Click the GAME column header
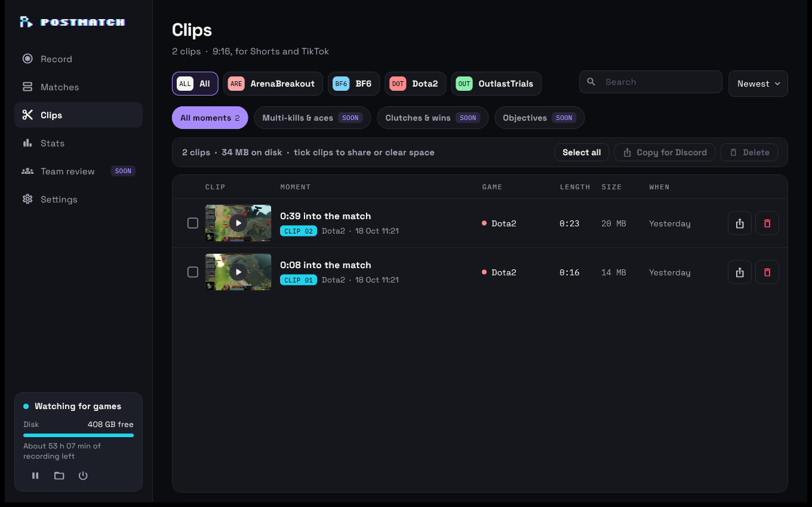This screenshot has height=507, width=812. pyautogui.click(x=493, y=187)
